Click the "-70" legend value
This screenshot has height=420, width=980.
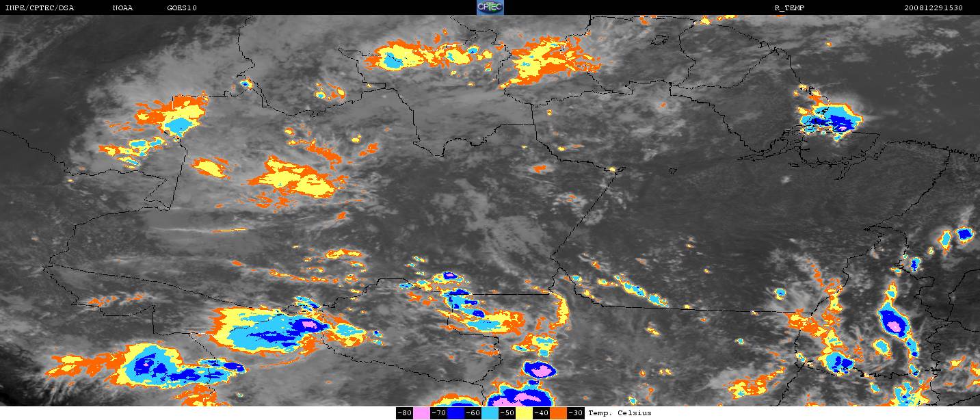(438, 413)
